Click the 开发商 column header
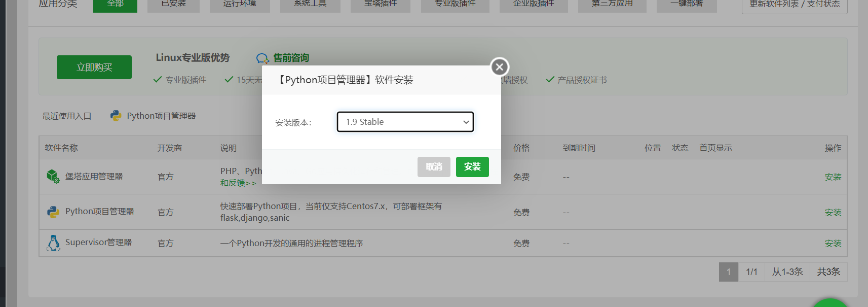 (169, 148)
